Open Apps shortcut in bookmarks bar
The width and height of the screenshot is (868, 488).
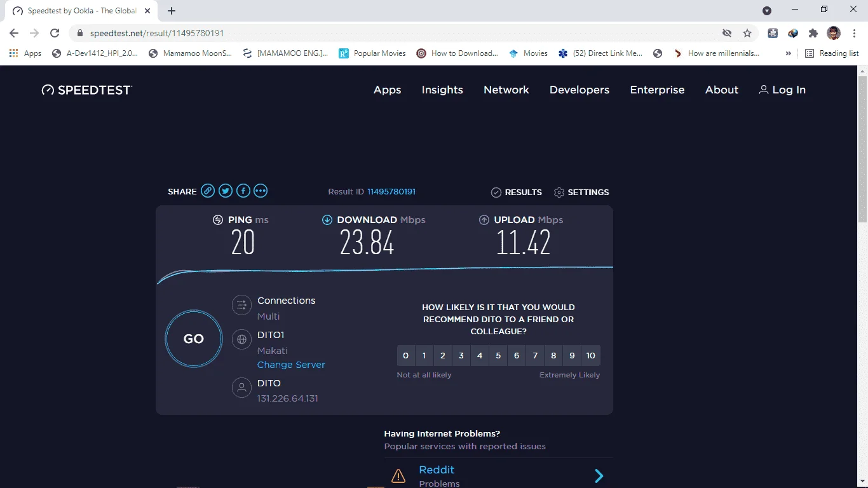(25, 53)
